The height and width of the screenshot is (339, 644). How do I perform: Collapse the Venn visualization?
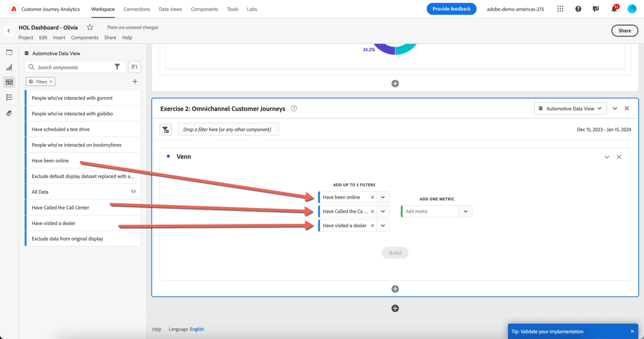607,157
